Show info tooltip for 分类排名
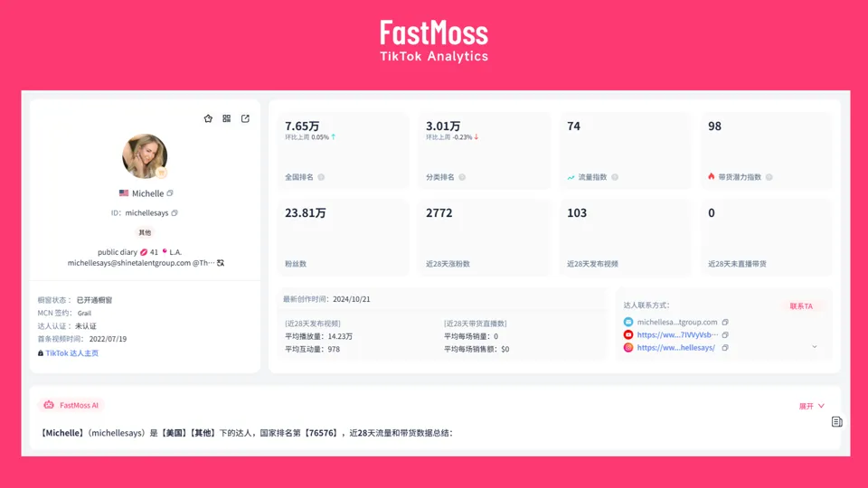868x488 pixels. click(x=462, y=177)
